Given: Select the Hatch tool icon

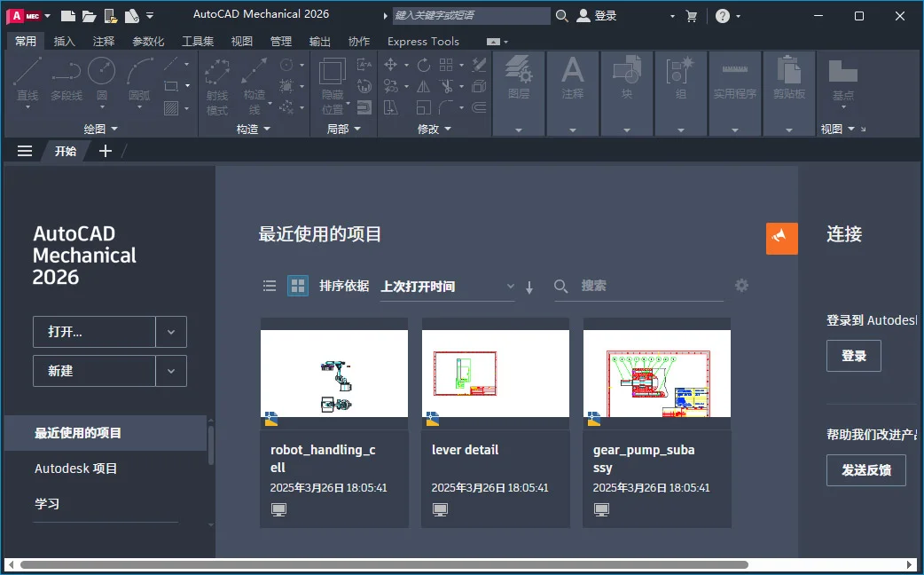Looking at the screenshot, I should 171,108.
